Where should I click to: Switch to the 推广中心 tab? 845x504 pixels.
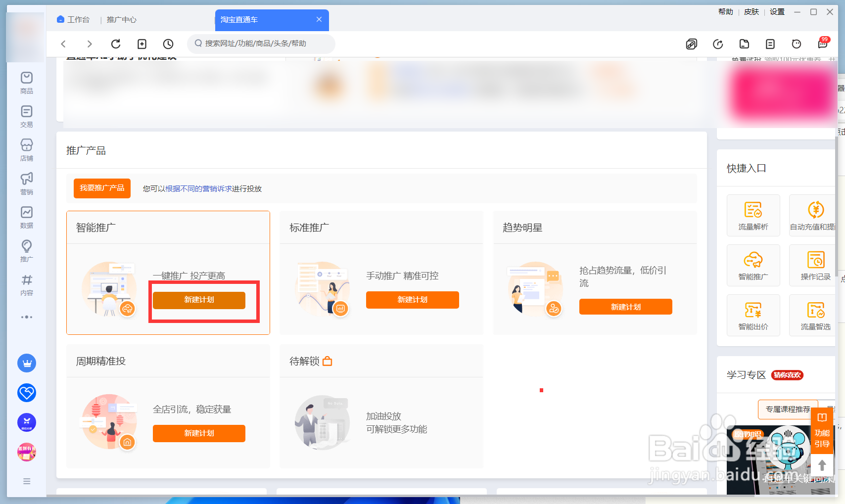tap(121, 19)
